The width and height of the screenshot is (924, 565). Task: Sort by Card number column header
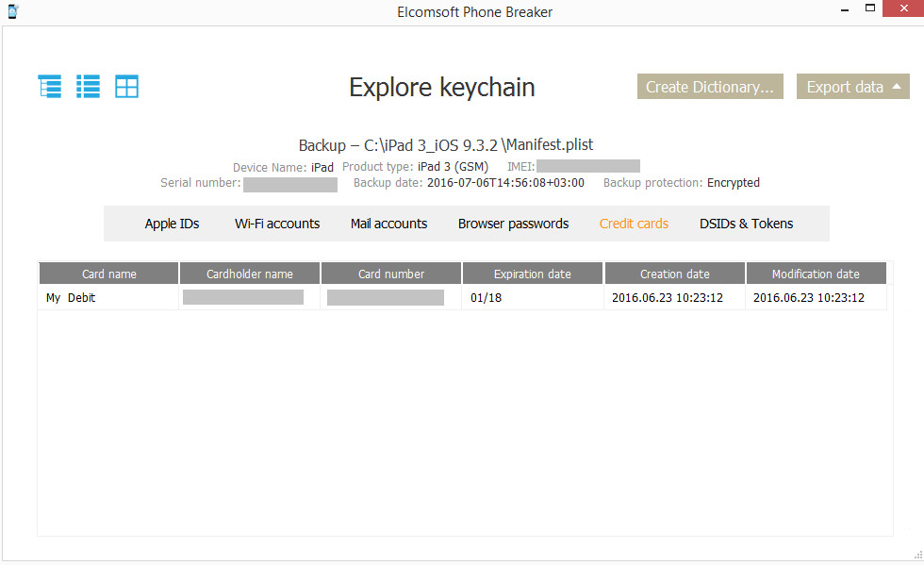pos(391,274)
